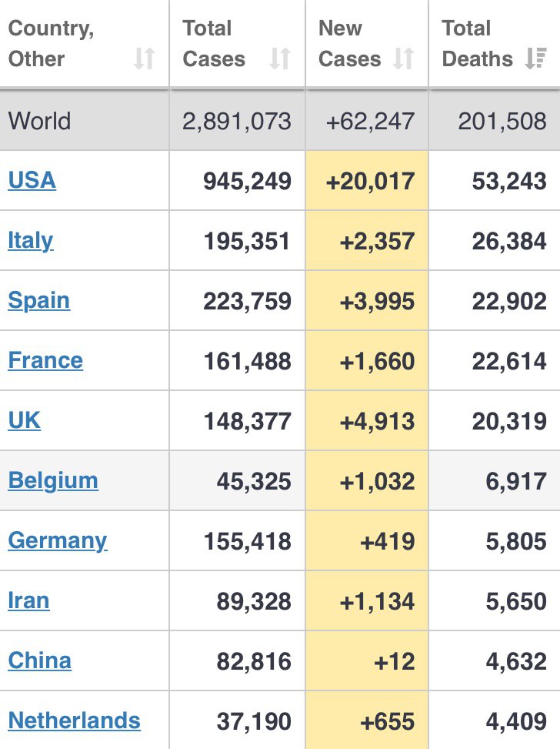Open the Spain country link
Image resolution: width=560 pixels, height=749 pixels.
coord(39,301)
